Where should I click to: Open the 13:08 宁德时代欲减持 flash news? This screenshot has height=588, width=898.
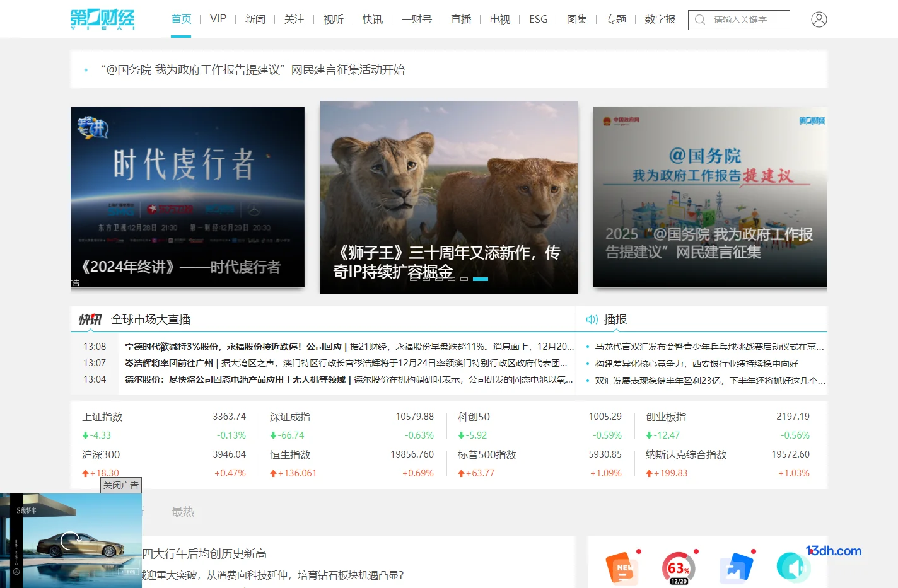click(x=349, y=347)
